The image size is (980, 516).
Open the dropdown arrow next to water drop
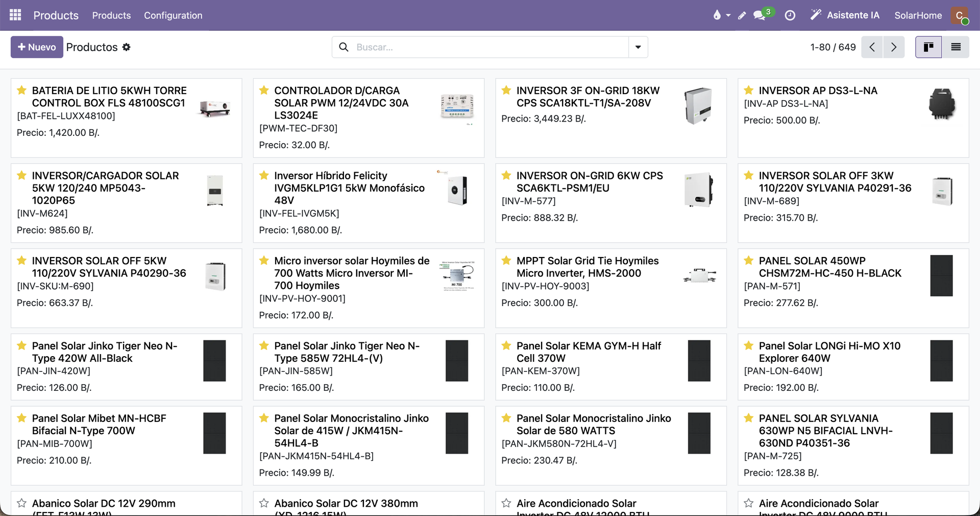tap(728, 15)
